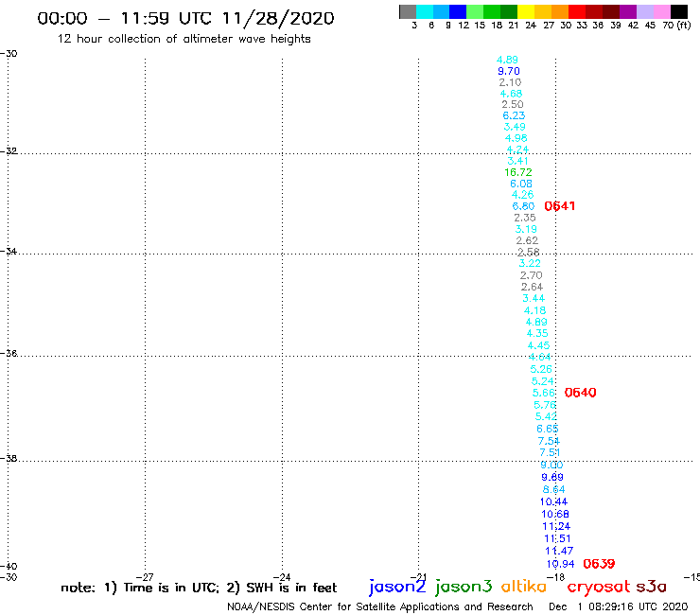Click the chart title with date 11/28/2020
Viewport: 700px width, 615px height.
pyautogui.click(x=185, y=19)
